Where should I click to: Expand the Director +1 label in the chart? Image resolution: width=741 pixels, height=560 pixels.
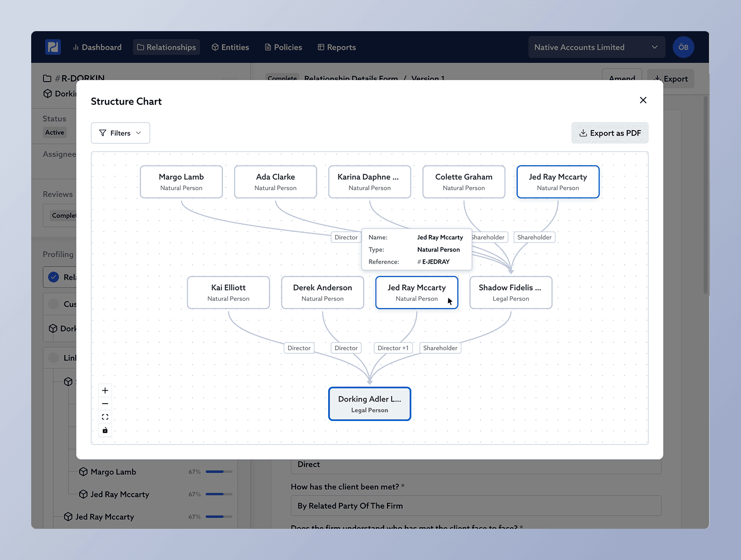pos(393,348)
